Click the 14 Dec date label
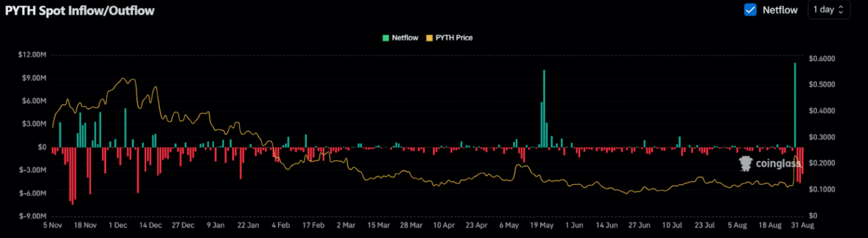The height and width of the screenshot is (238, 868). [150, 225]
